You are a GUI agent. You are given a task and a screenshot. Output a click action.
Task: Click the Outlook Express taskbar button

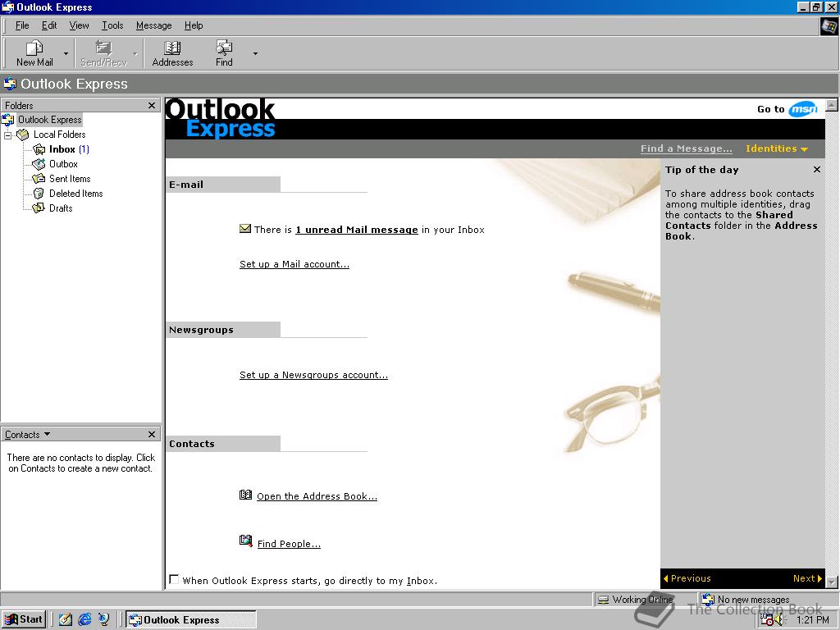pos(190,619)
